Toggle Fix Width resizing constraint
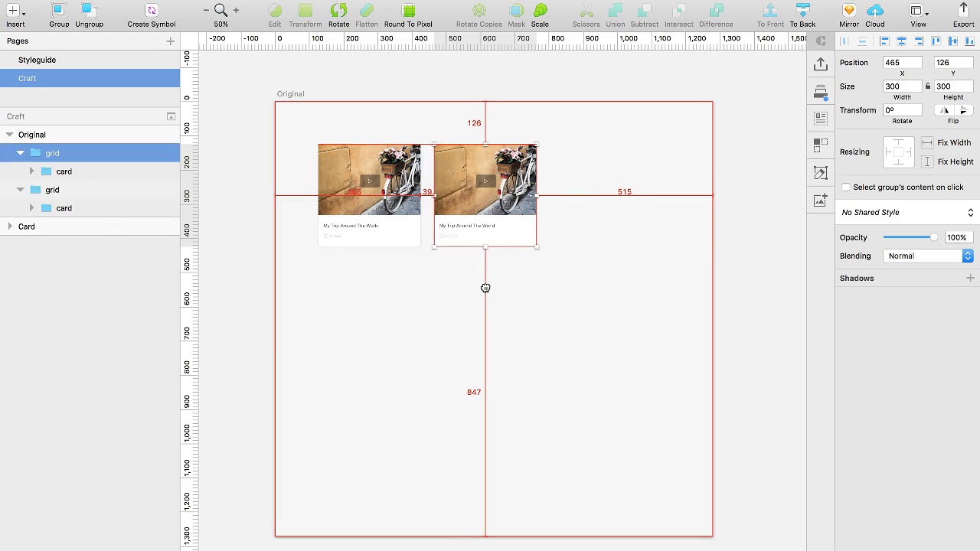The width and height of the screenshot is (980, 551). click(x=926, y=142)
